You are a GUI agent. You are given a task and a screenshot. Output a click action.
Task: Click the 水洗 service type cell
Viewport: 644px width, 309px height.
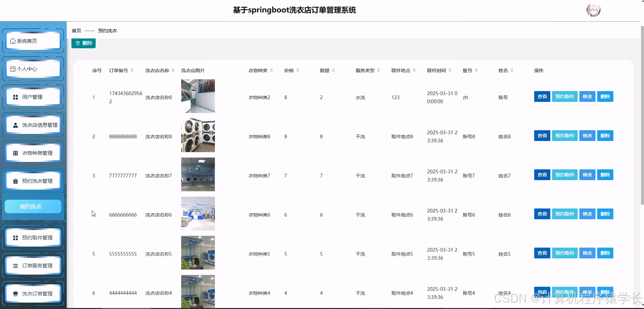[x=360, y=97]
